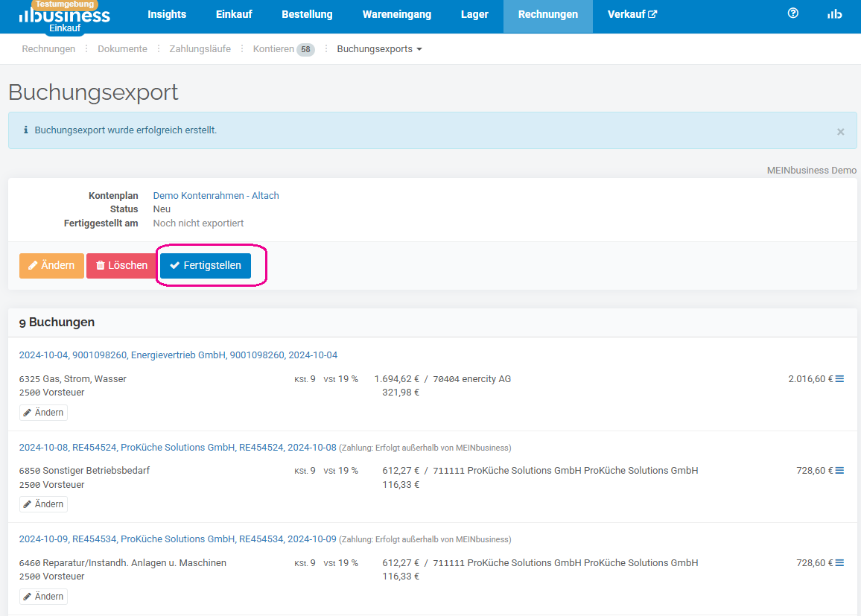Open menu icon for RE454524 728,60 € row

click(x=839, y=471)
